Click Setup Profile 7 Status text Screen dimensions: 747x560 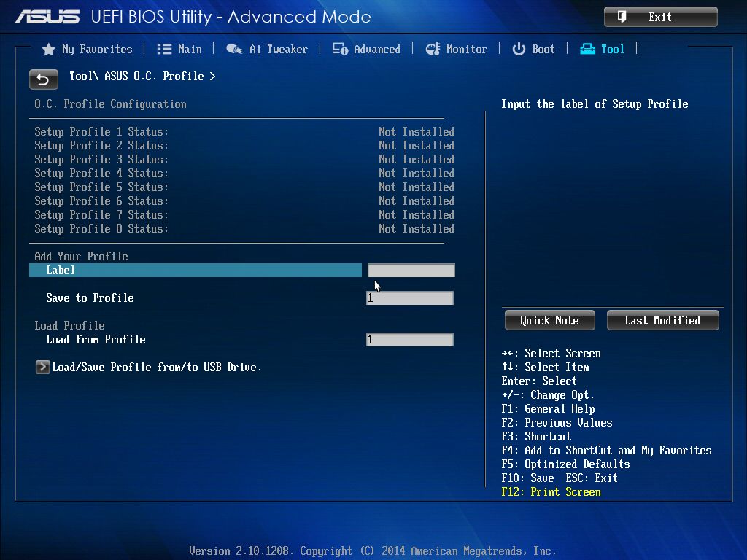point(101,215)
